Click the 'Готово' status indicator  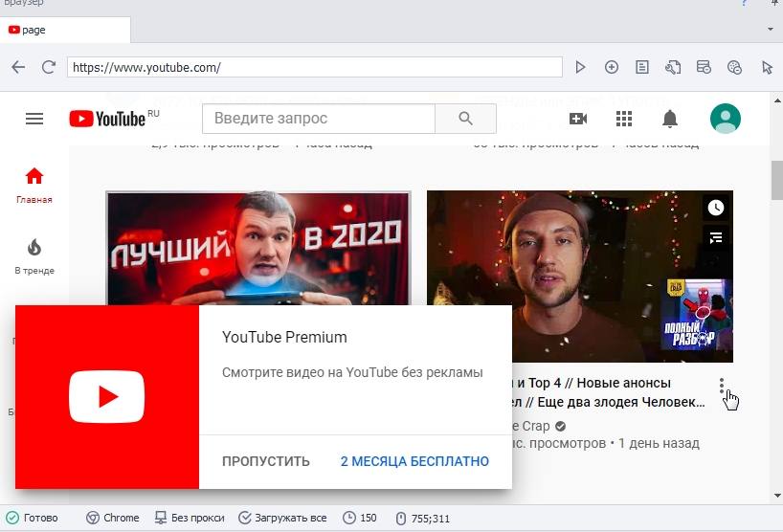point(32,518)
